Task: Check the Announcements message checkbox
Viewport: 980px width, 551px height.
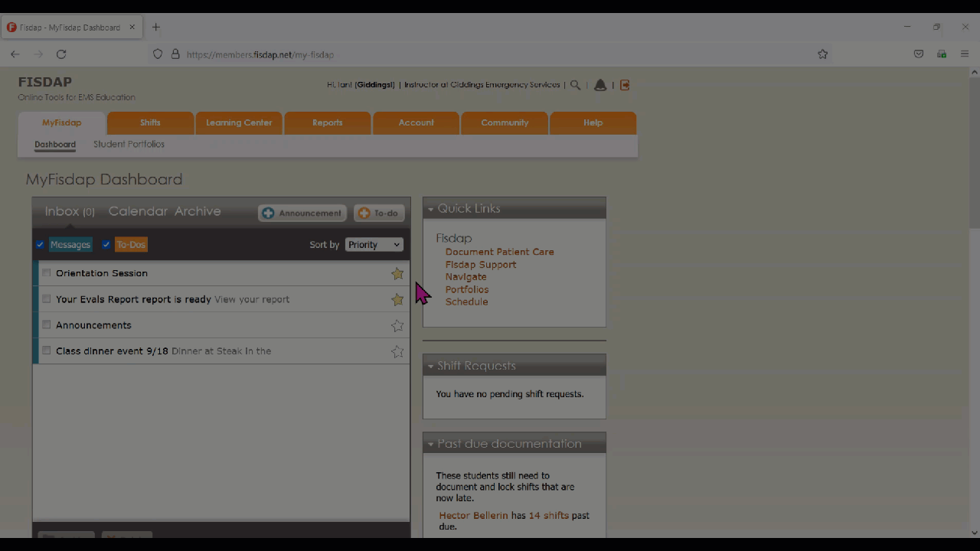Action: point(47,324)
